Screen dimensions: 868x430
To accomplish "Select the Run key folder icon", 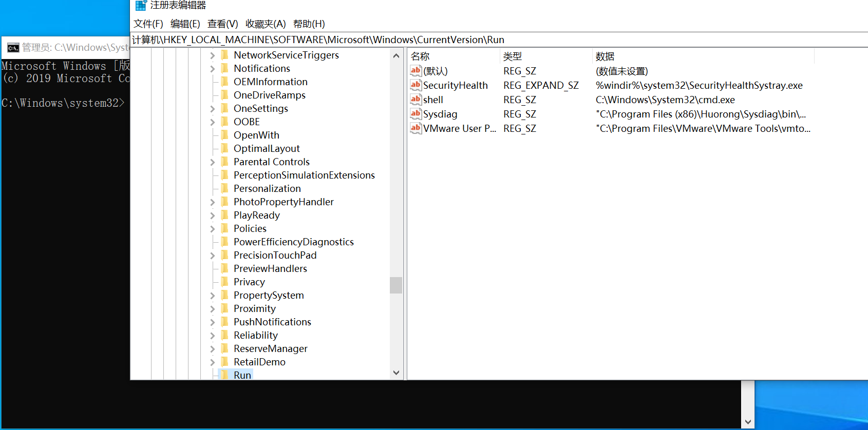I will (224, 375).
